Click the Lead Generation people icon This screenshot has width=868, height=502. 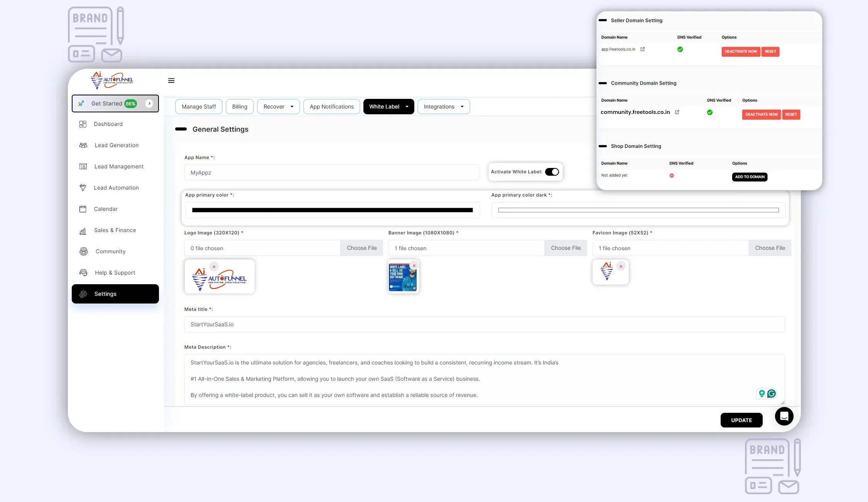83,145
